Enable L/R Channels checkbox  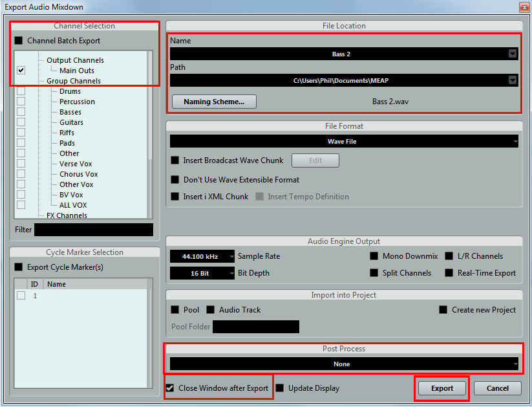[x=449, y=256]
